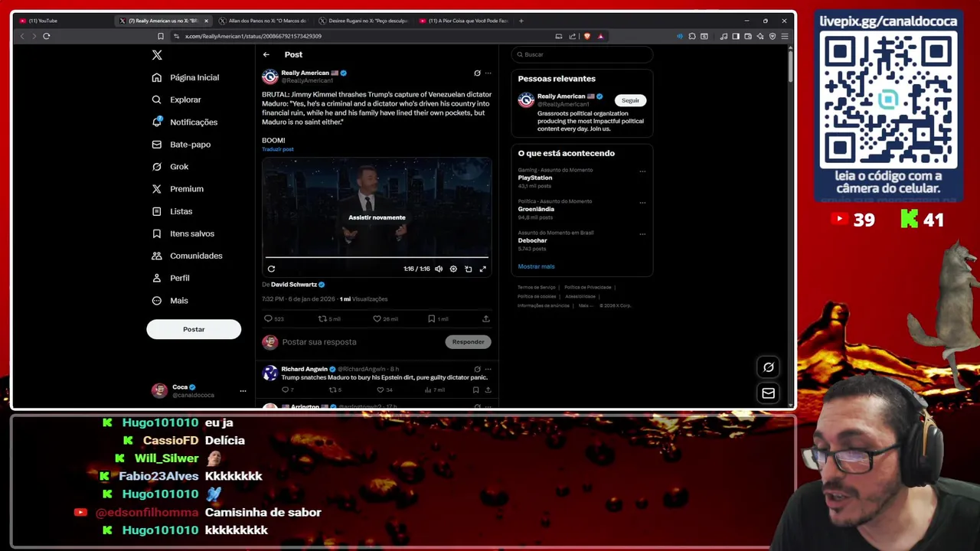Open the Grok icon on Really American's post
The width and height of the screenshot is (980, 551).
pyautogui.click(x=477, y=73)
